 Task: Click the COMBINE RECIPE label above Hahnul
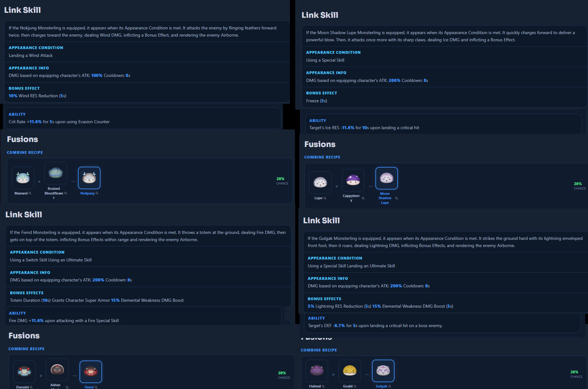pos(319,350)
